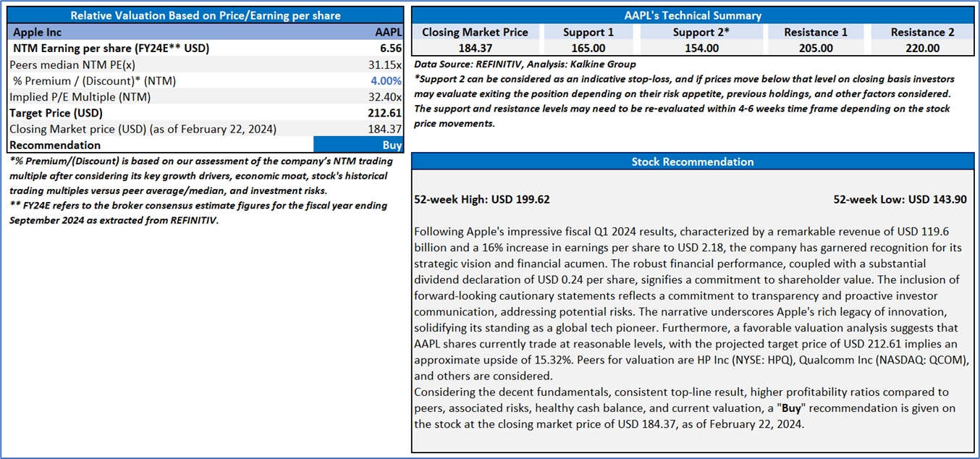The image size is (980, 459).
Task: Click the 'Implied P/E Multiple (NTM)' label
Action: click(x=80, y=97)
